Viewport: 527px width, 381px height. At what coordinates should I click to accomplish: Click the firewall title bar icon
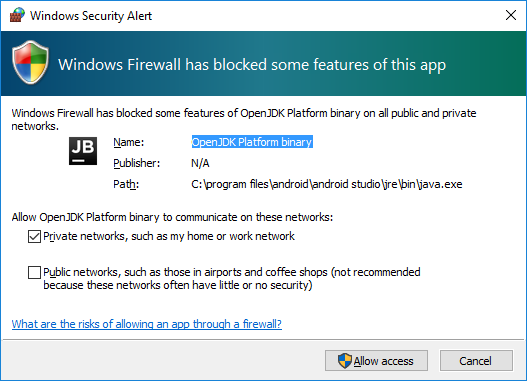[x=17, y=15]
